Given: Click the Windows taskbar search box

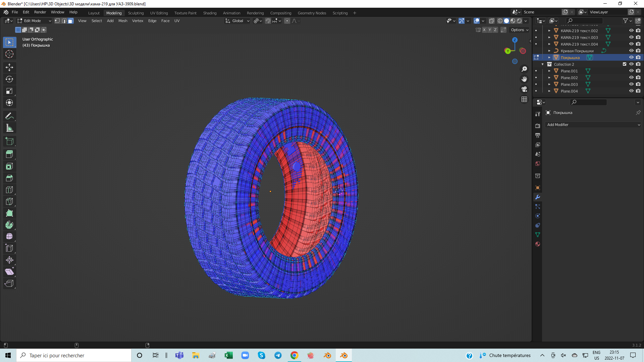Looking at the screenshot, I should point(74,355).
